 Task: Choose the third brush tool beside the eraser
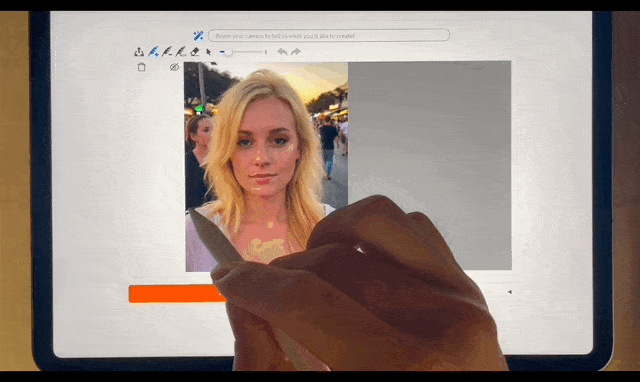181,52
